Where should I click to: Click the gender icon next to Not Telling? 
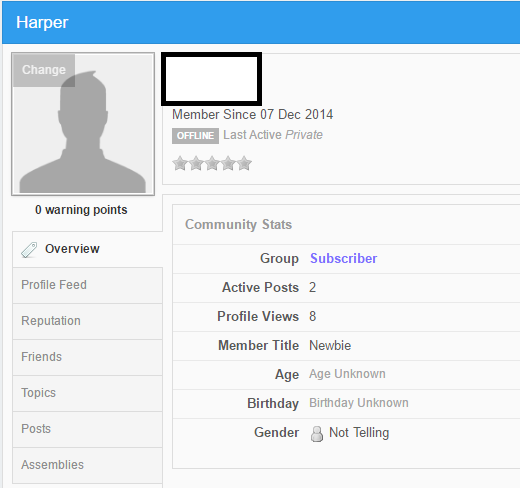(x=317, y=434)
